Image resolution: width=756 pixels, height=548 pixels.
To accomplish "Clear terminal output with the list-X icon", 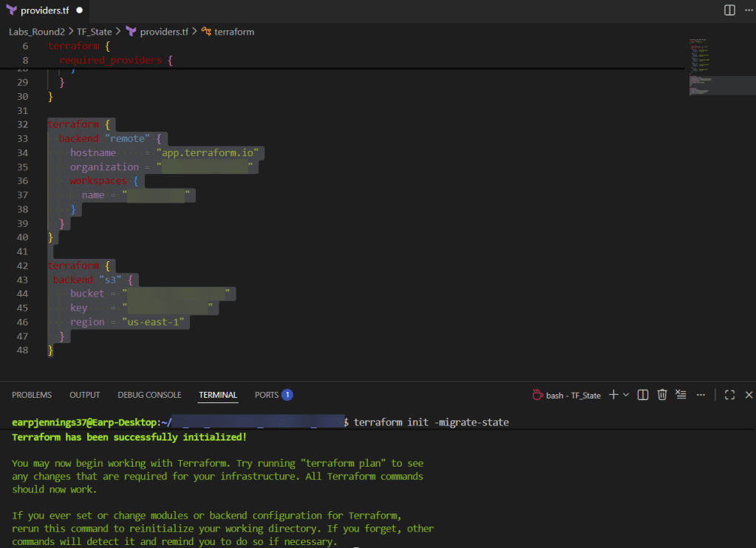I will pyautogui.click(x=681, y=395).
